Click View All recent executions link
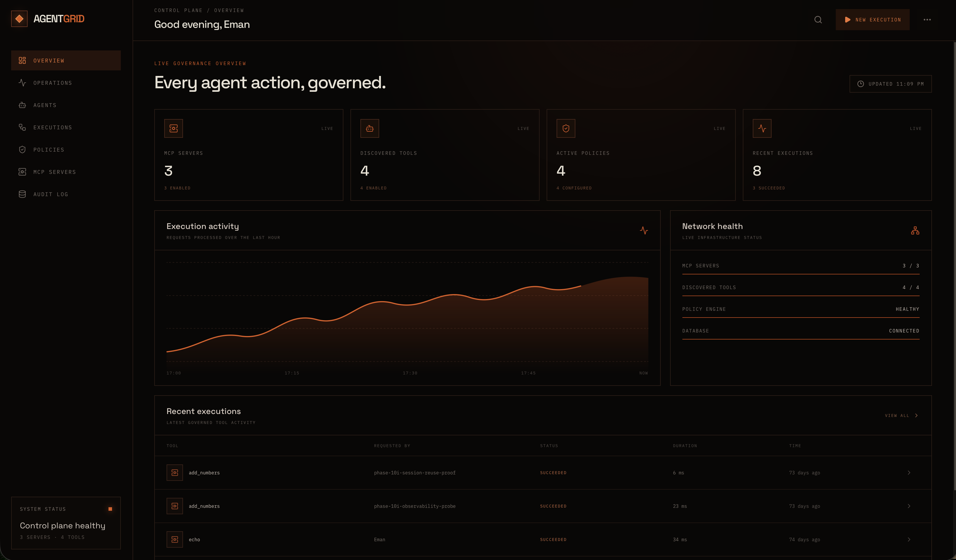This screenshot has height=560, width=956. (901, 415)
